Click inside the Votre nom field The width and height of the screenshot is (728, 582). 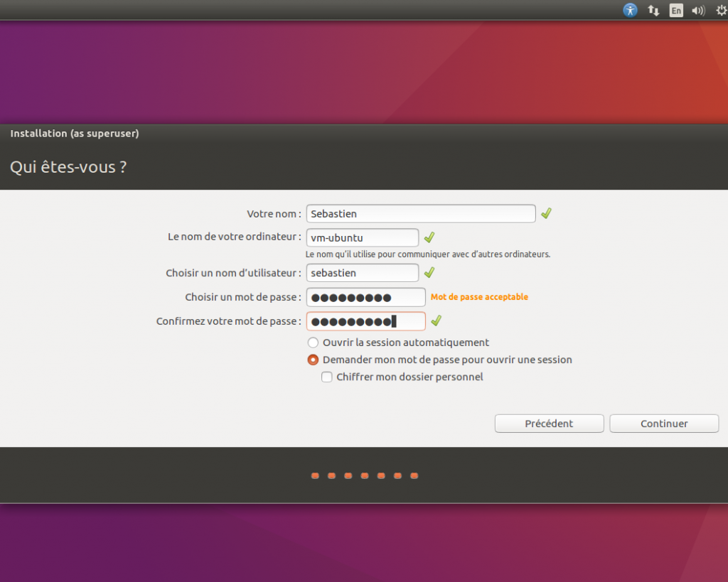click(420, 213)
